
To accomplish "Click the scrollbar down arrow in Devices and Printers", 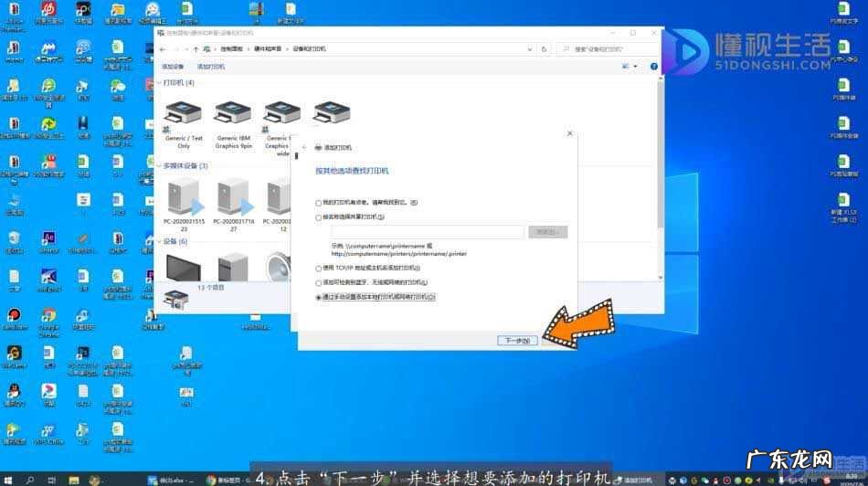I will (660, 278).
